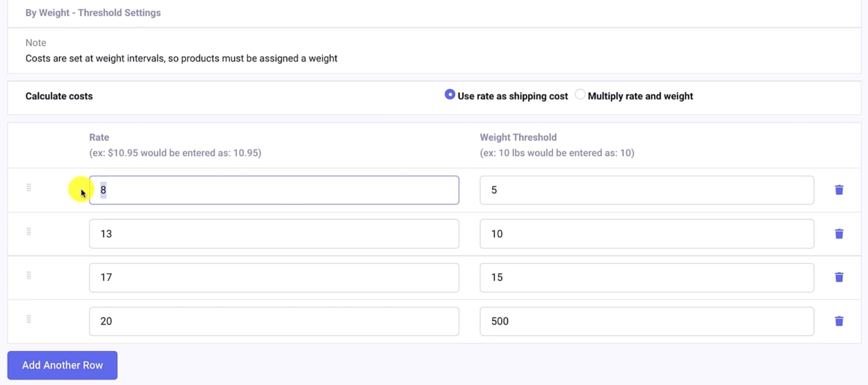Image resolution: width=868 pixels, height=385 pixels.
Task: Delete the rate row with threshold 10
Action: click(x=839, y=233)
